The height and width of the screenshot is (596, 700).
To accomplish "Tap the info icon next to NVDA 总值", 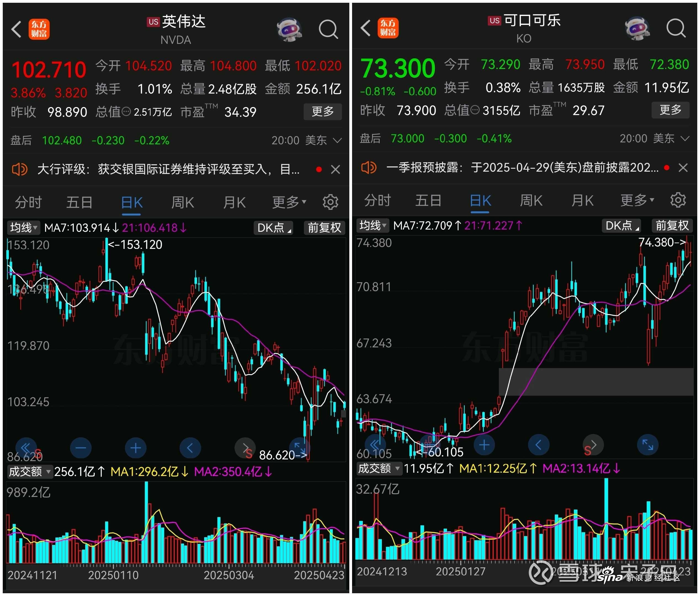I will pyautogui.click(x=126, y=111).
